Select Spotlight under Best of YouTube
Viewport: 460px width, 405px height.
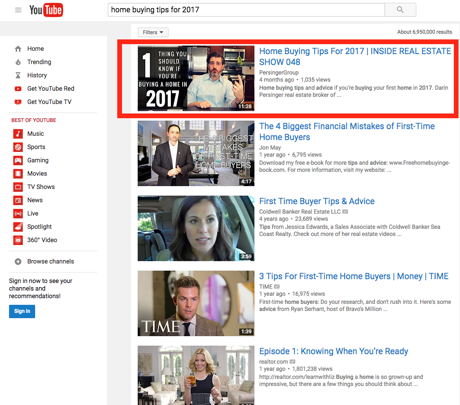coord(39,227)
